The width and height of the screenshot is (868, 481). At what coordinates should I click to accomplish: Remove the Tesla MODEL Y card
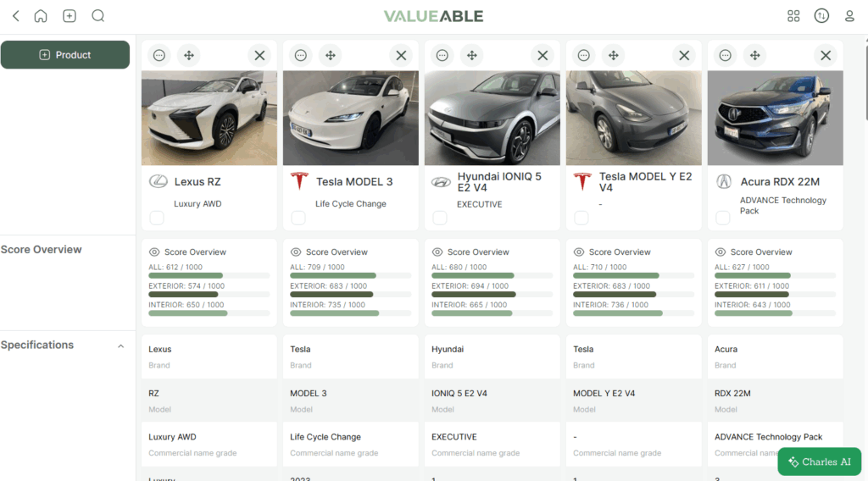pos(684,55)
